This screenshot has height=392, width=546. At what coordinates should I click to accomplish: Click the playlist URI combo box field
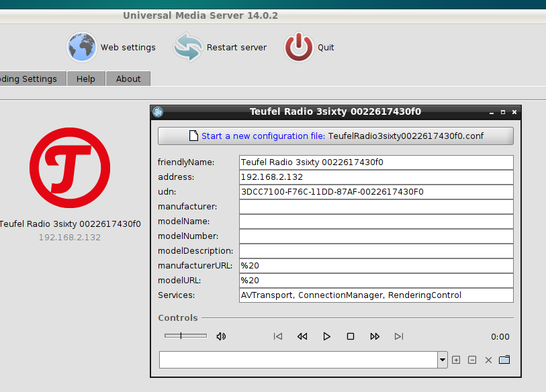click(298, 360)
